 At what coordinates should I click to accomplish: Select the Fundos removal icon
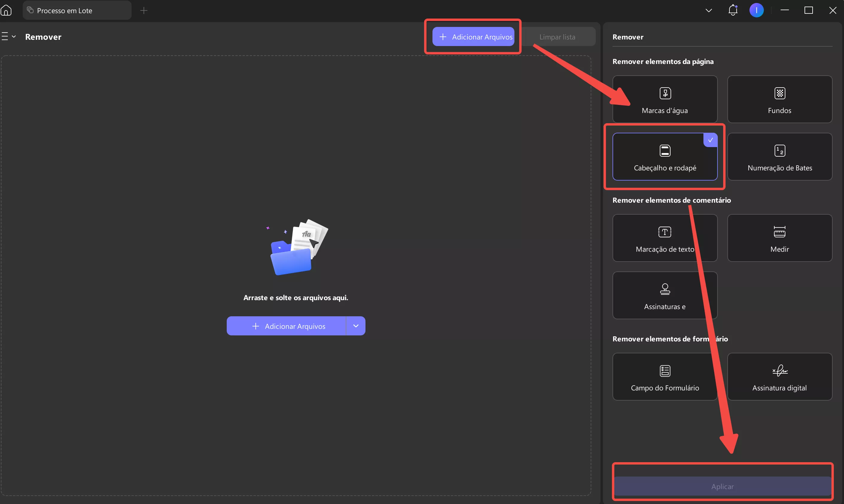779,93
